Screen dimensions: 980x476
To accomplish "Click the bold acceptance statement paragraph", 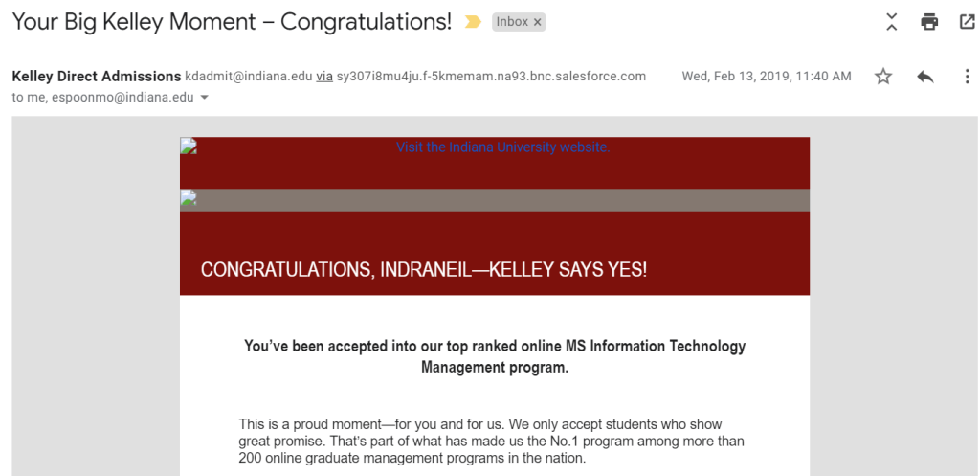I will click(x=495, y=356).
